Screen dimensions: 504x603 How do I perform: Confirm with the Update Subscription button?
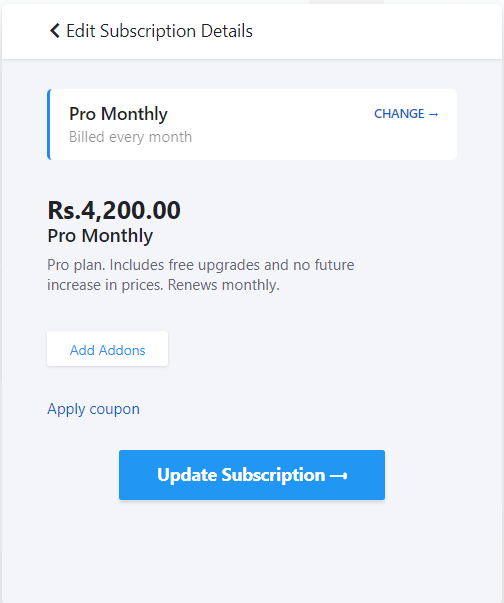(x=252, y=475)
